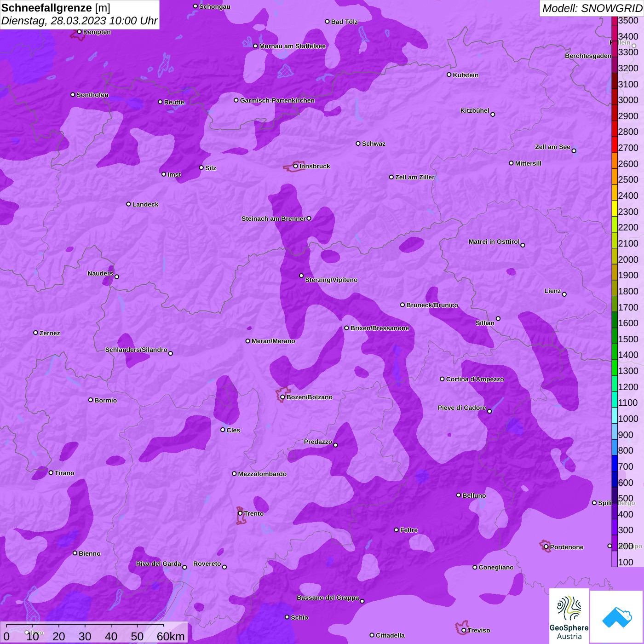The image size is (644, 644).
Task: Click the Murnau am Staffelsee label
Action: 292,46
